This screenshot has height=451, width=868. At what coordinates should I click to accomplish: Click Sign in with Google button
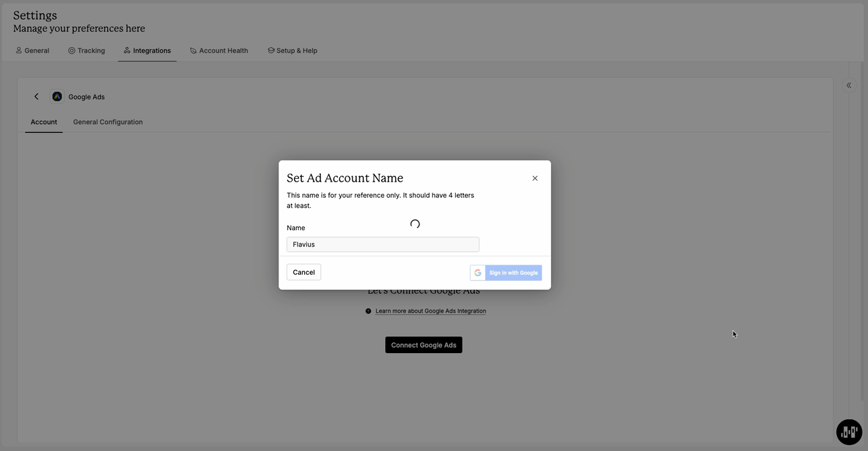pos(506,273)
